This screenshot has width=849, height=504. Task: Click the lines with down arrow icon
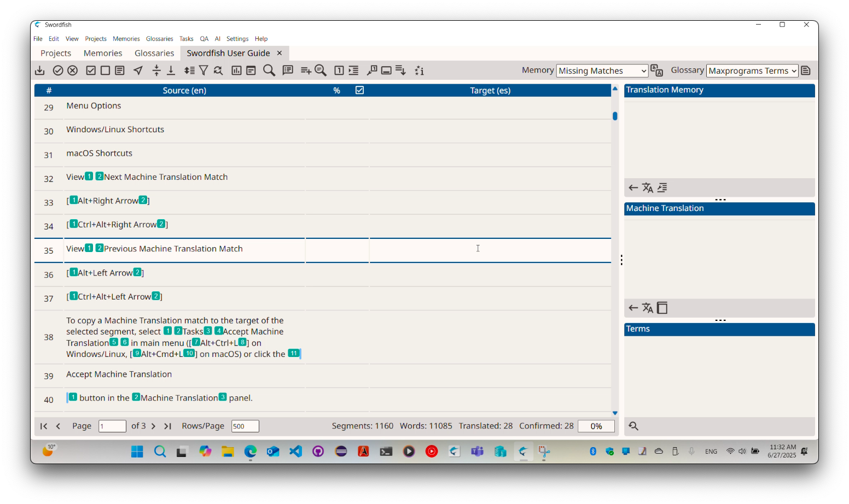[400, 71]
